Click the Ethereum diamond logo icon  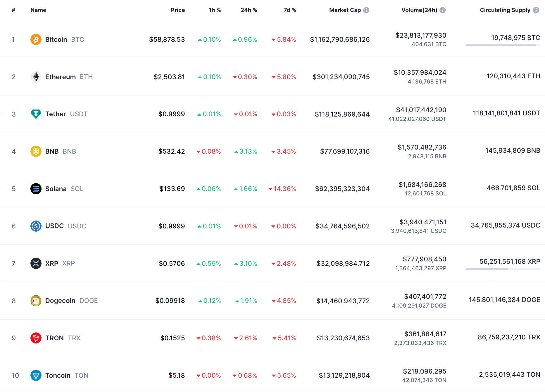click(x=36, y=77)
